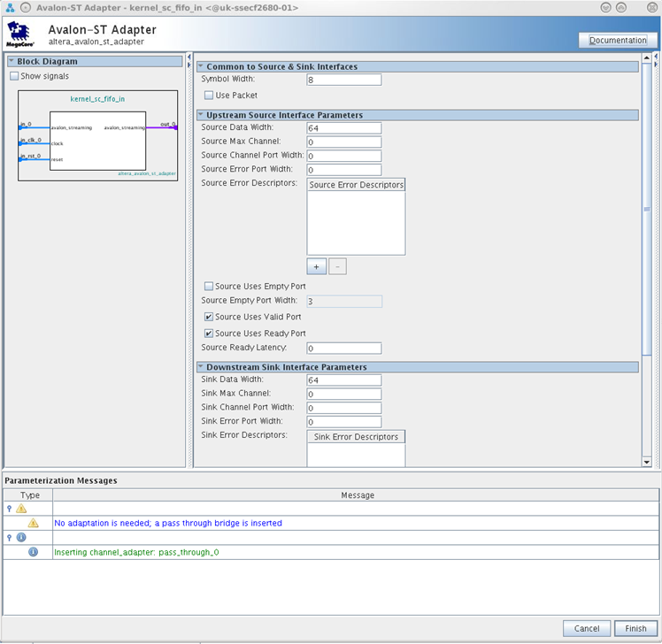Click the Sink Error Port Width field

tap(344, 422)
